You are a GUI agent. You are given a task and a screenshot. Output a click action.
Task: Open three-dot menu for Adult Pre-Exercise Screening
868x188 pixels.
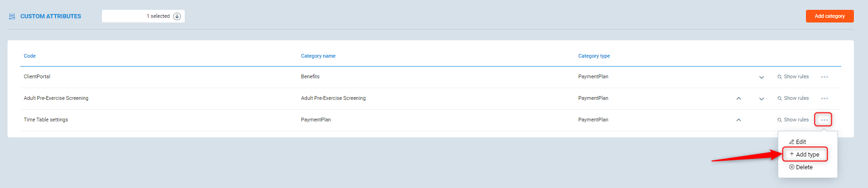pos(824,98)
